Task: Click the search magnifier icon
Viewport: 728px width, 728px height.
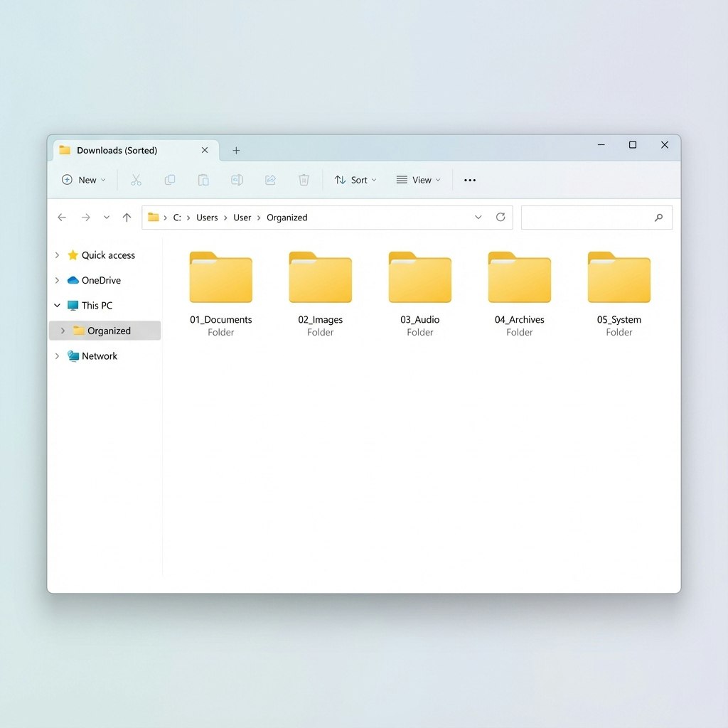Action: (658, 217)
